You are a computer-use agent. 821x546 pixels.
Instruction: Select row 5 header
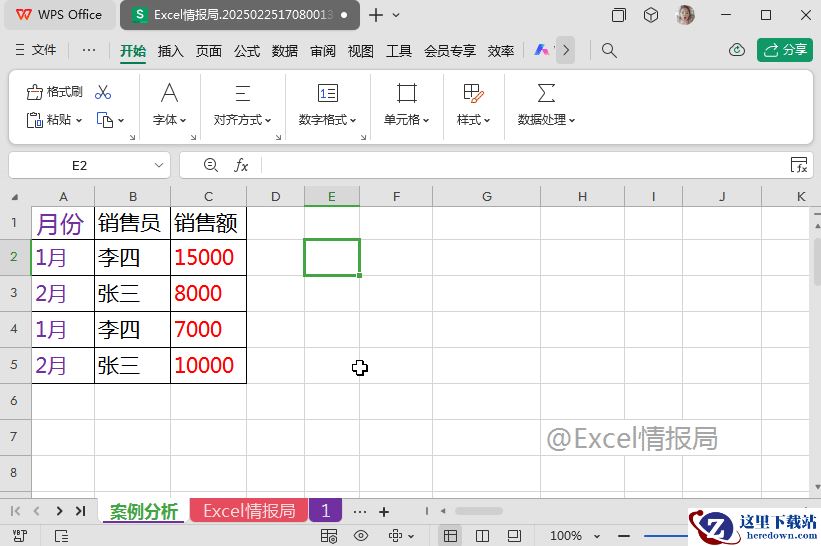coord(15,365)
